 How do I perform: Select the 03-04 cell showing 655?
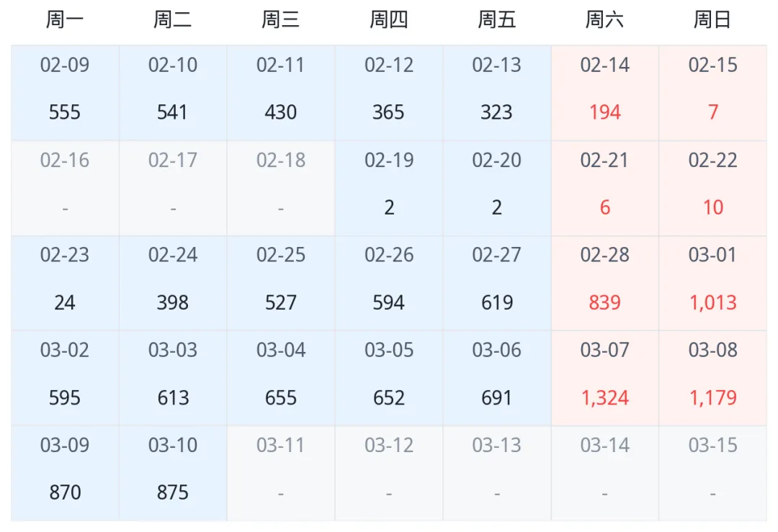pyautogui.click(x=281, y=378)
